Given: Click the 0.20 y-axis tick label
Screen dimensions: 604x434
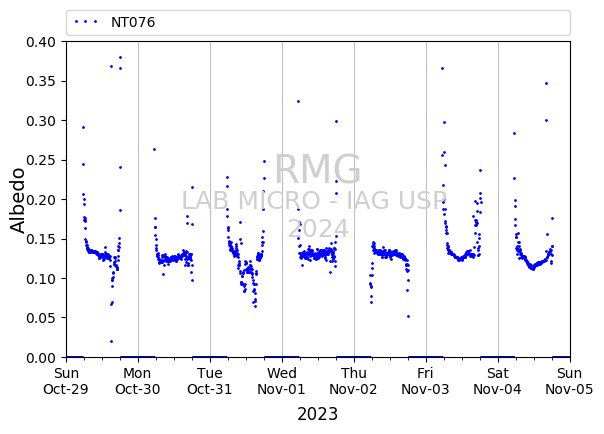Looking at the screenshot, I should [41, 200].
